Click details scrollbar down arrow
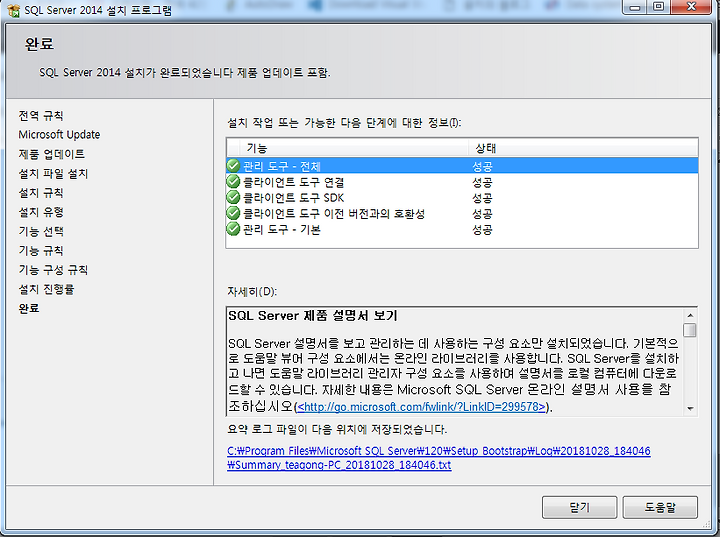720x537 pixels. (690, 408)
